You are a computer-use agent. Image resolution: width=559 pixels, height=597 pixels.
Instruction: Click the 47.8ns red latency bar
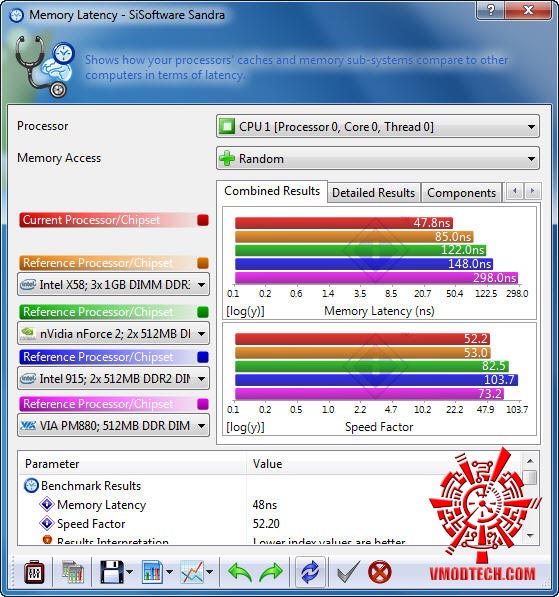[x=344, y=223]
